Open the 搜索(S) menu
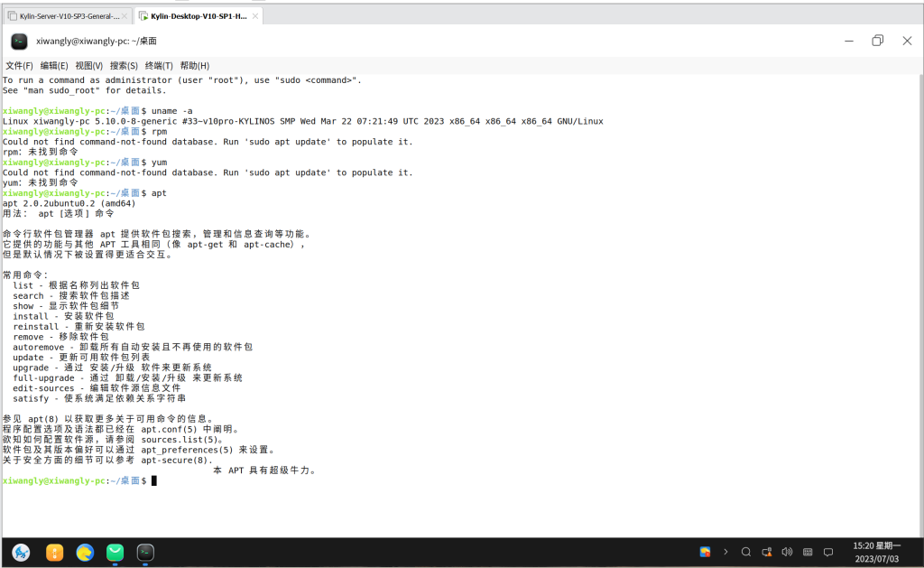The image size is (924, 568). point(124,66)
